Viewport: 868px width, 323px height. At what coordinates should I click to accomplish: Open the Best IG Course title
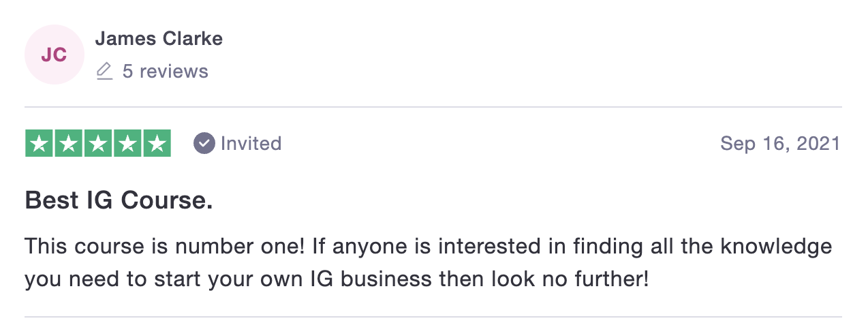(119, 201)
